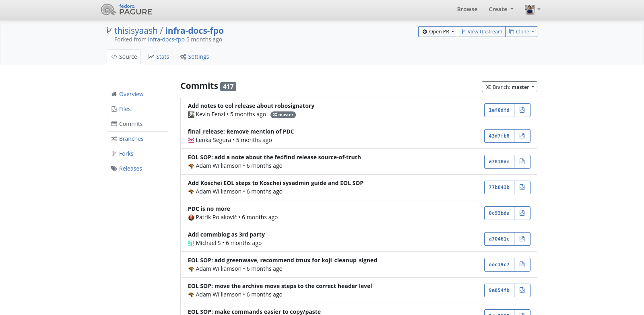Click Michael S's avatar image
Viewport: 644px width, 315px height.
(x=191, y=243)
